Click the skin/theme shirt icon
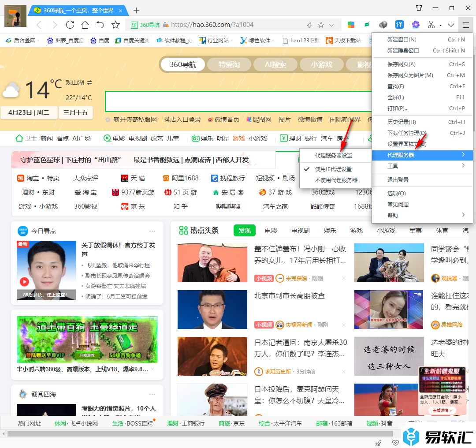This screenshot has height=448, width=476. pos(419,8)
